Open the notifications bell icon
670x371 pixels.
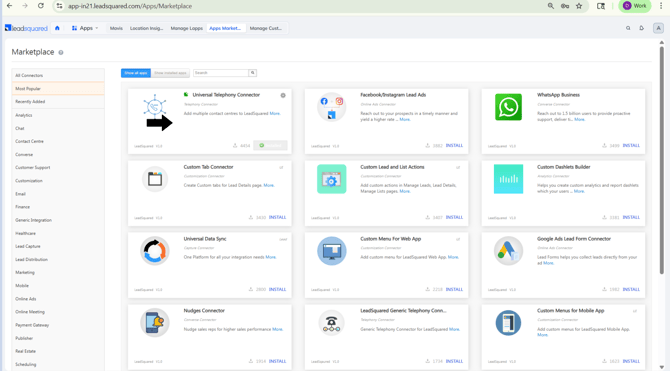click(x=641, y=28)
